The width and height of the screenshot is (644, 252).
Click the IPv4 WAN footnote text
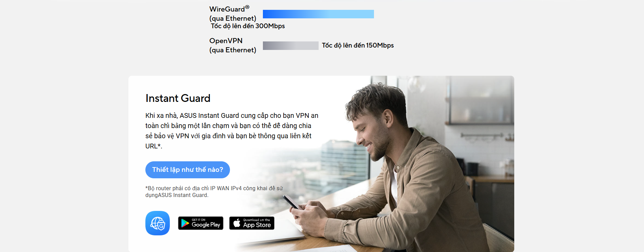[x=214, y=192]
